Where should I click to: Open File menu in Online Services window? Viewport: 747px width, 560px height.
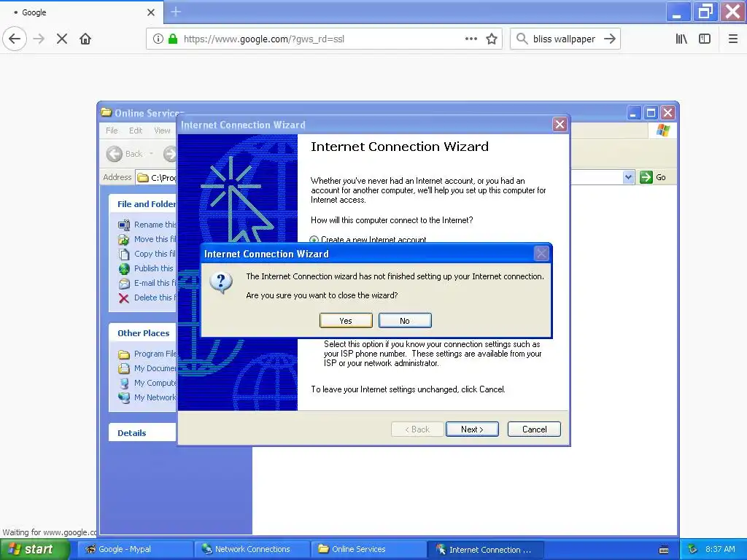click(x=112, y=131)
